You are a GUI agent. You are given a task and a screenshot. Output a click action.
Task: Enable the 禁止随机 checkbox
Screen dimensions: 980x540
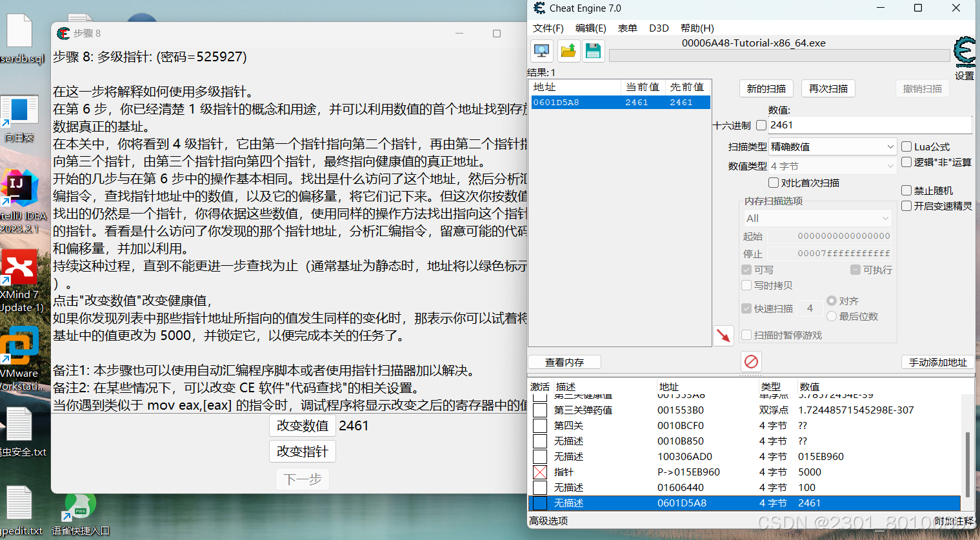[x=906, y=190]
